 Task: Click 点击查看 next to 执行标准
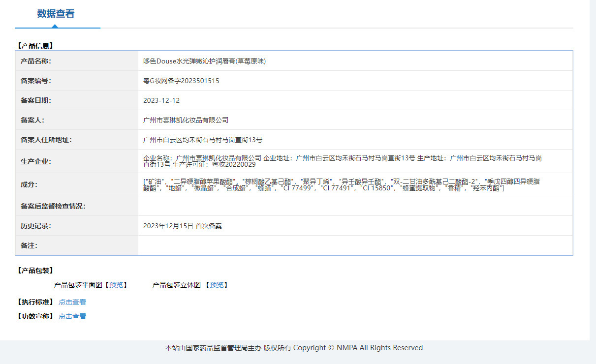(x=72, y=302)
